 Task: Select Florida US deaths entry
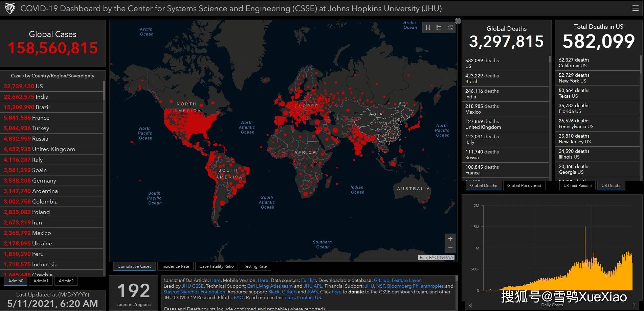[597, 108]
